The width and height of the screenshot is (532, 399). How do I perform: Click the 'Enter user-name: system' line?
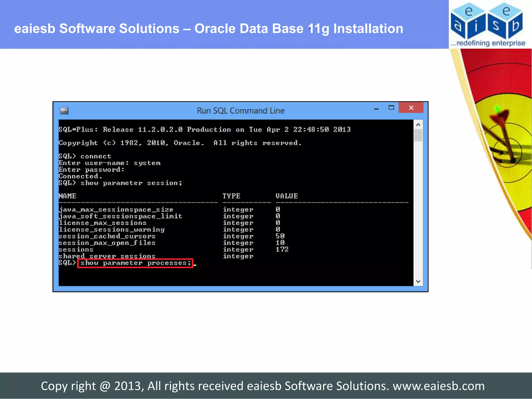[x=110, y=163]
